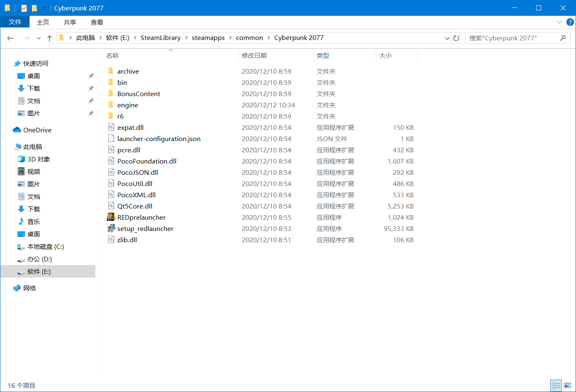Open the 文件 ribbon tab
This screenshot has height=392, width=576.
pos(15,22)
